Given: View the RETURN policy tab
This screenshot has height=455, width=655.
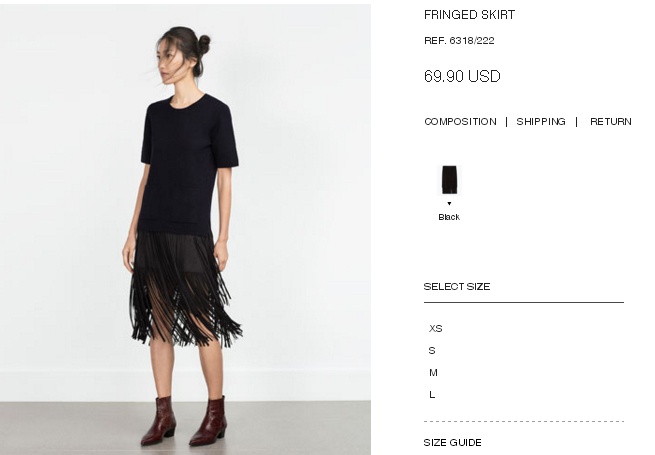Looking at the screenshot, I should (611, 122).
